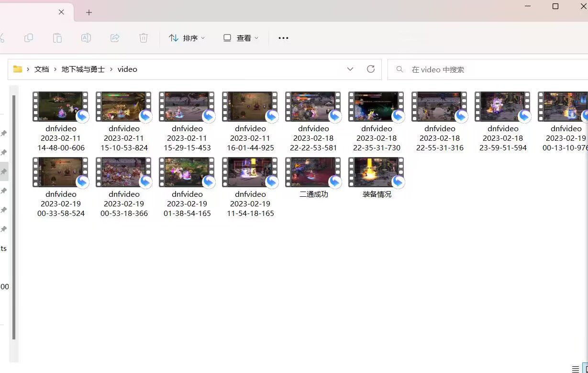The image size is (588, 373).
Task: Click the folder icon in the address bar
Action: tap(18, 69)
